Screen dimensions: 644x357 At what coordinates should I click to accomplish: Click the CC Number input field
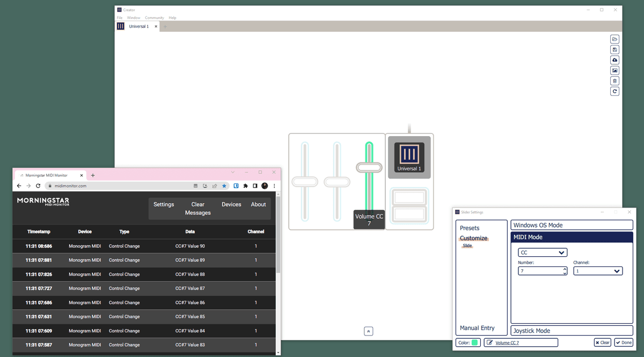539,271
